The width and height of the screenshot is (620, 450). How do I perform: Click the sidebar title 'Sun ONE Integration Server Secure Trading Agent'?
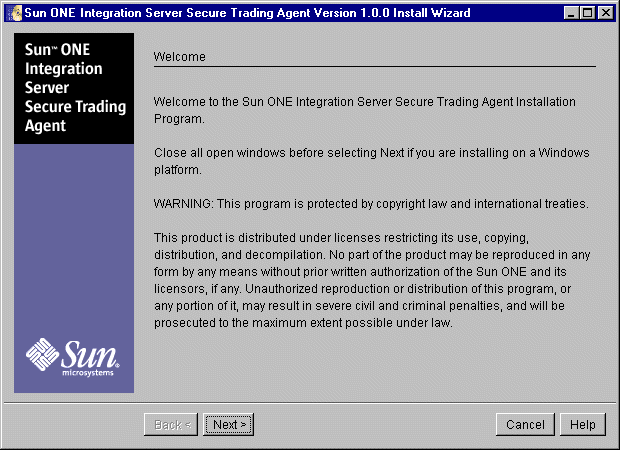(75, 87)
